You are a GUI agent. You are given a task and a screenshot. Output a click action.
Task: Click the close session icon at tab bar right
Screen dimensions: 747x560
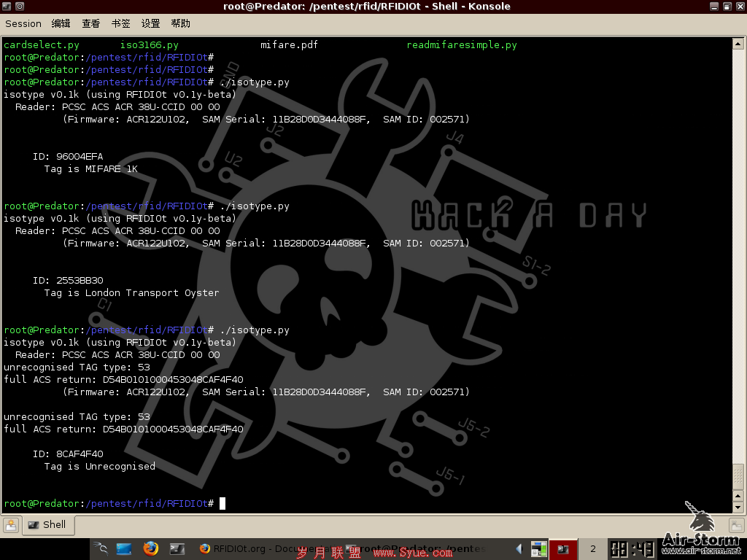point(737,525)
